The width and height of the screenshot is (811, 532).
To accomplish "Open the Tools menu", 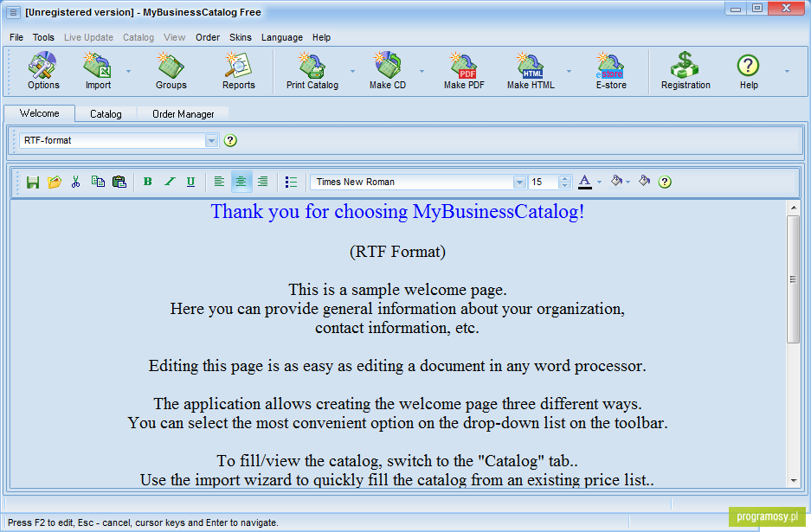I will pyautogui.click(x=43, y=37).
